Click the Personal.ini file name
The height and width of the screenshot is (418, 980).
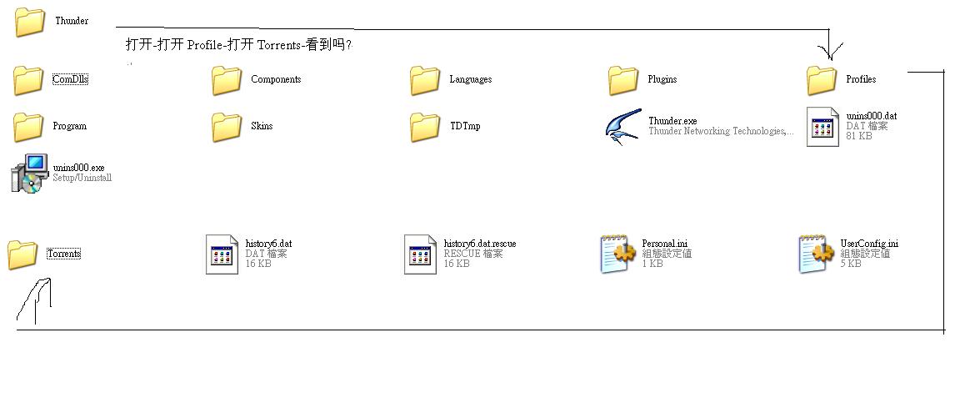pos(665,244)
